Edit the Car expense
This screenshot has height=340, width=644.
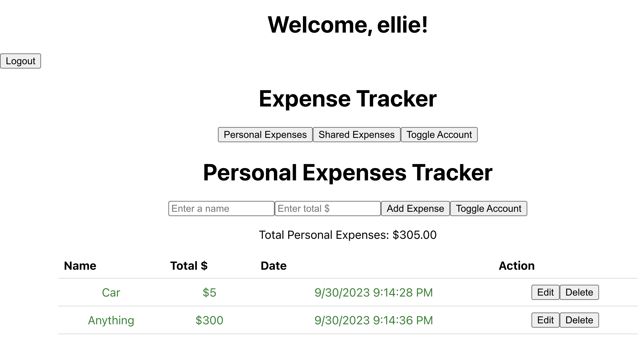click(x=545, y=292)
